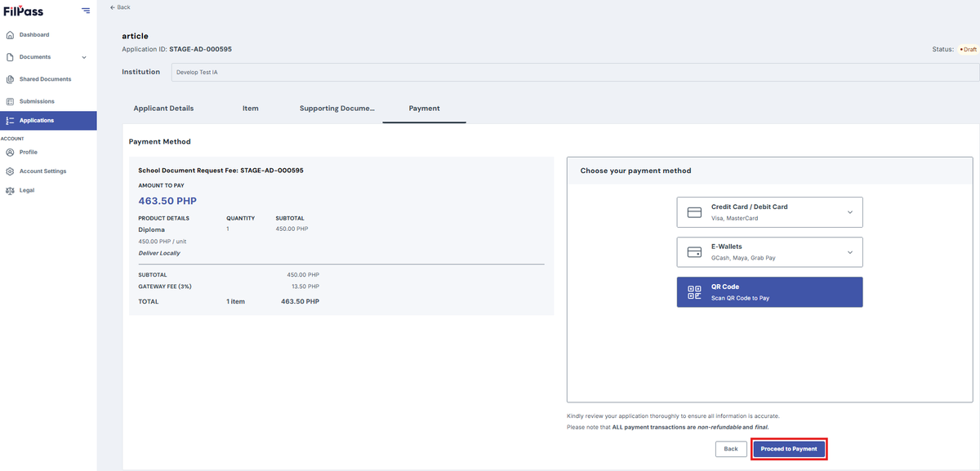Select the Profile icon under Account
Image resolution: width=980 pixels, height=471 pixels.
point(10,152)
